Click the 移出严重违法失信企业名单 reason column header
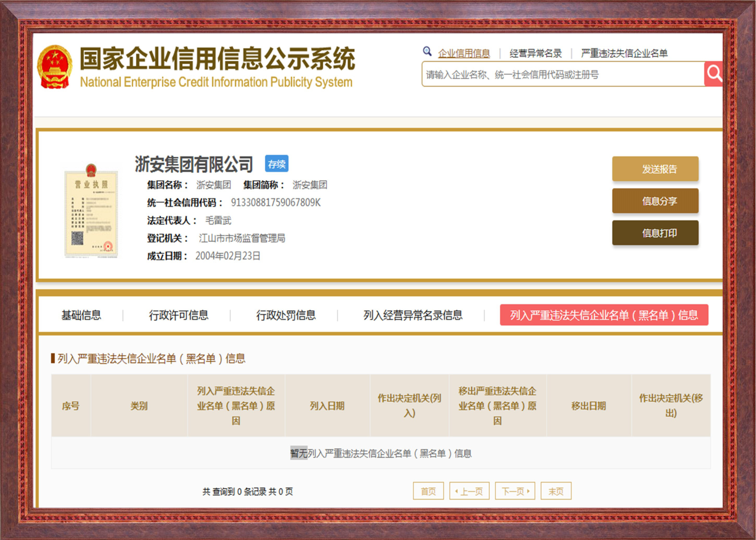Screen dimensions: 756x540 coord(498,406)
